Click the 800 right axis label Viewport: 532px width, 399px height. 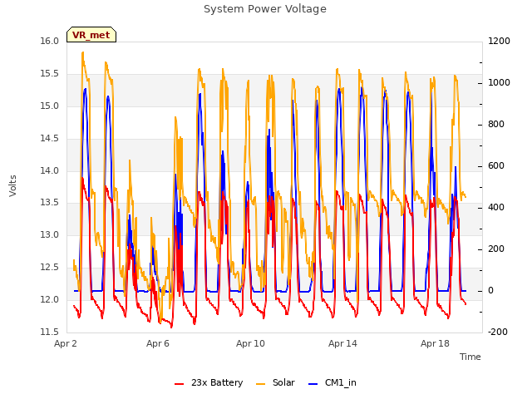496,124
